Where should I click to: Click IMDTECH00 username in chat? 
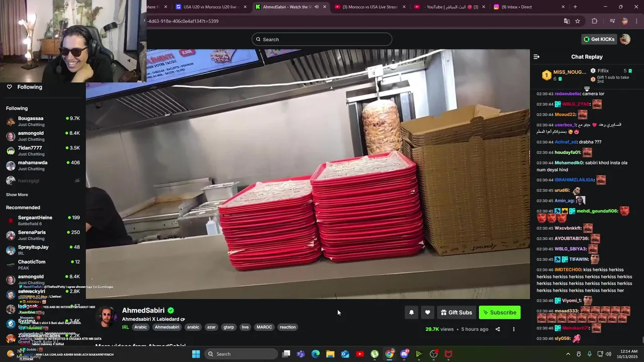(x=568, y=270)
